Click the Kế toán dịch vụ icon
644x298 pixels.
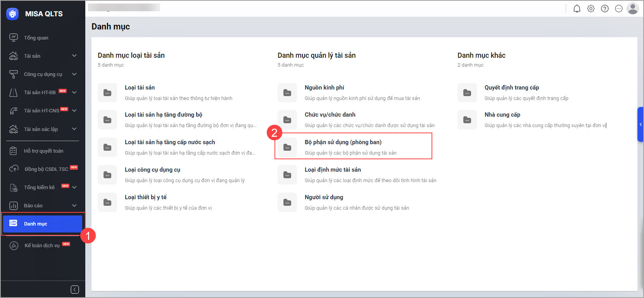tap(14, 245)
